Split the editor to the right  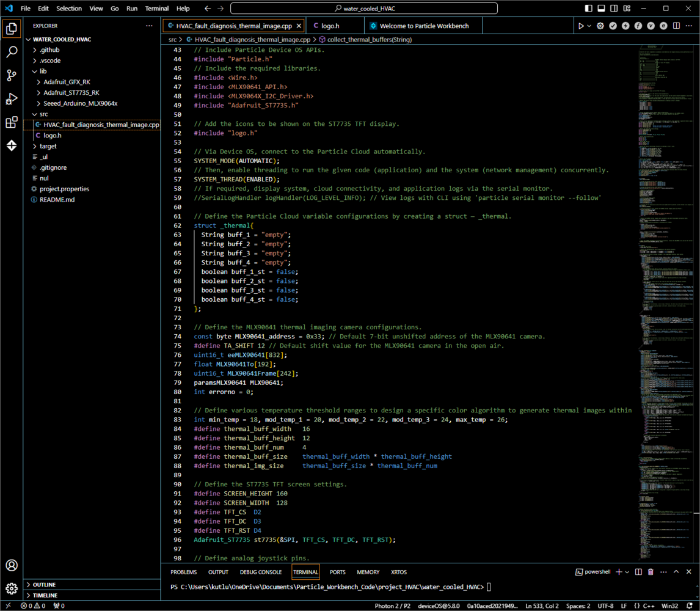676,26
